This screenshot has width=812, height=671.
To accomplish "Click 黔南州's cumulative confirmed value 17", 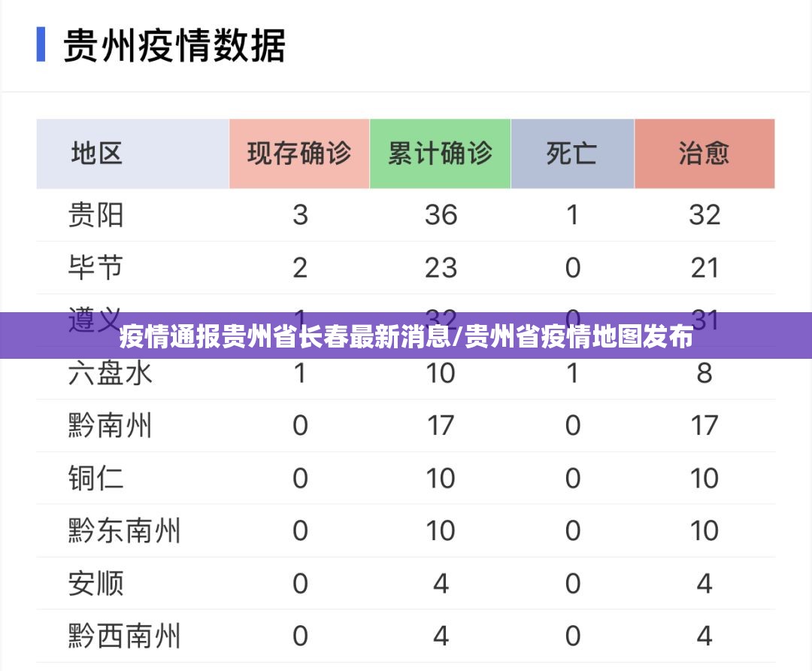I will 441,426.
